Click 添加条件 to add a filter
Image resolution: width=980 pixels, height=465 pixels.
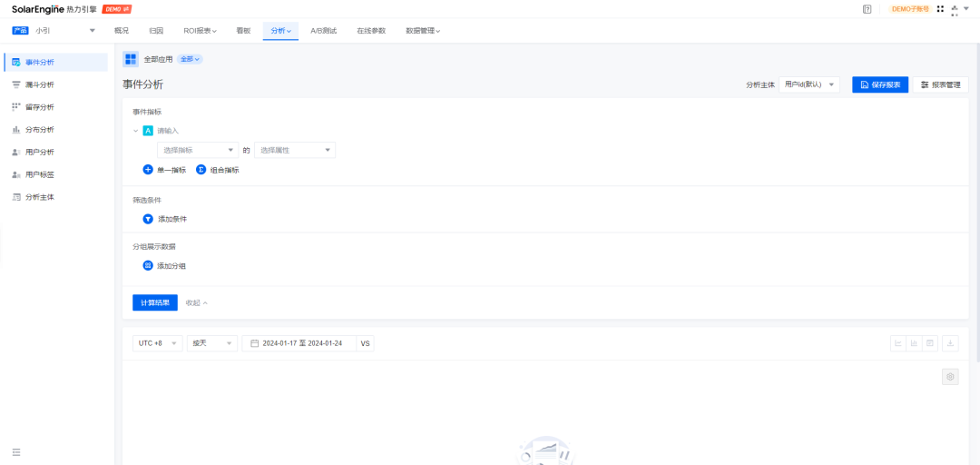point(165,219)
